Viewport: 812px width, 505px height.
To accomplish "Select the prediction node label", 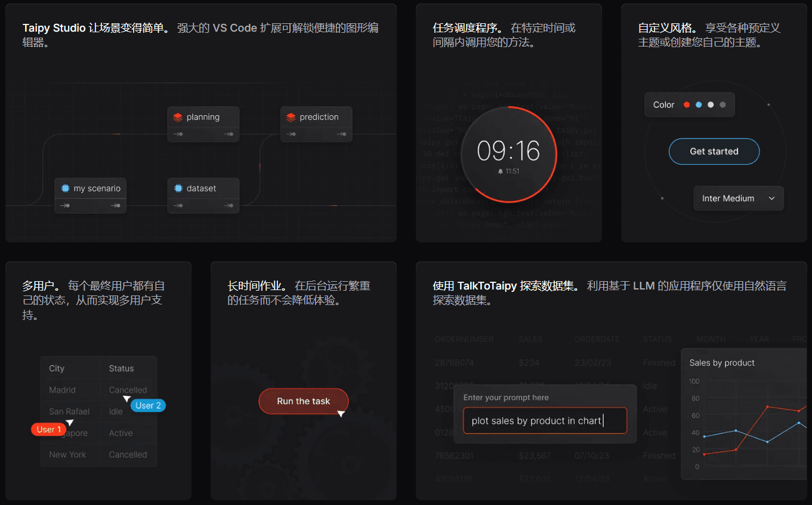I will [319, 117].
